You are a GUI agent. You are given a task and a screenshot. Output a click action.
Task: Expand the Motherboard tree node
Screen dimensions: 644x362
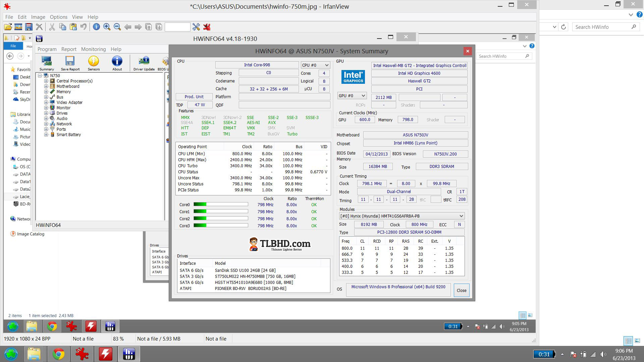tap(46, 86)
